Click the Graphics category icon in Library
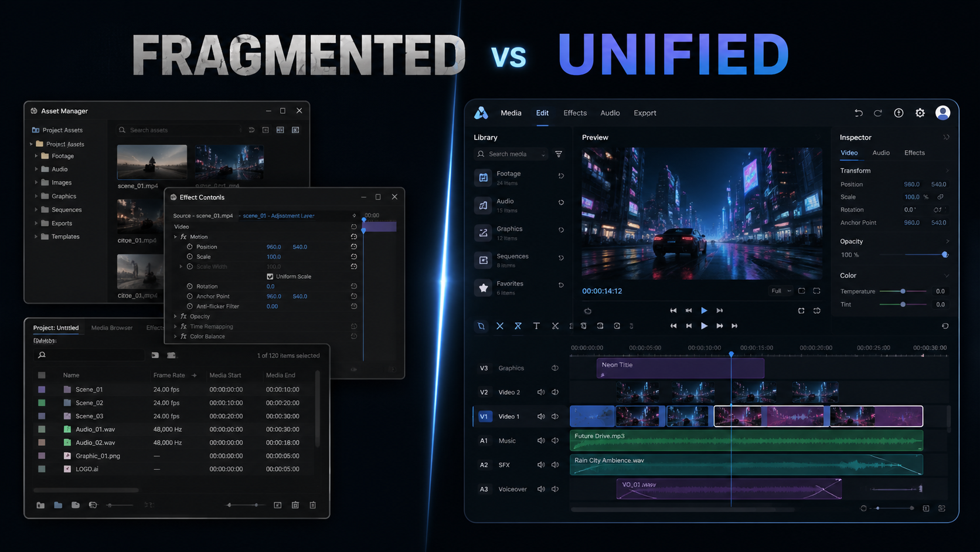The width and height of the screenshot is (980, 552). (484, 232)
